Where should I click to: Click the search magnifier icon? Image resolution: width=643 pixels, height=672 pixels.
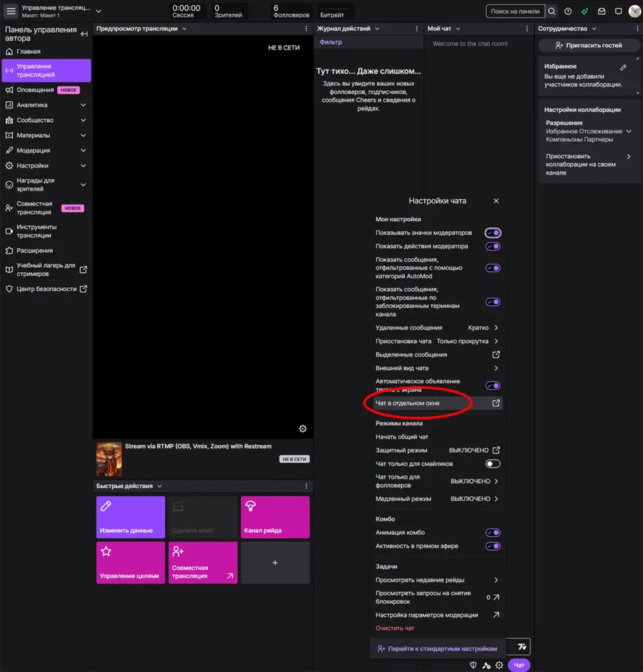[x=552, y=11]
